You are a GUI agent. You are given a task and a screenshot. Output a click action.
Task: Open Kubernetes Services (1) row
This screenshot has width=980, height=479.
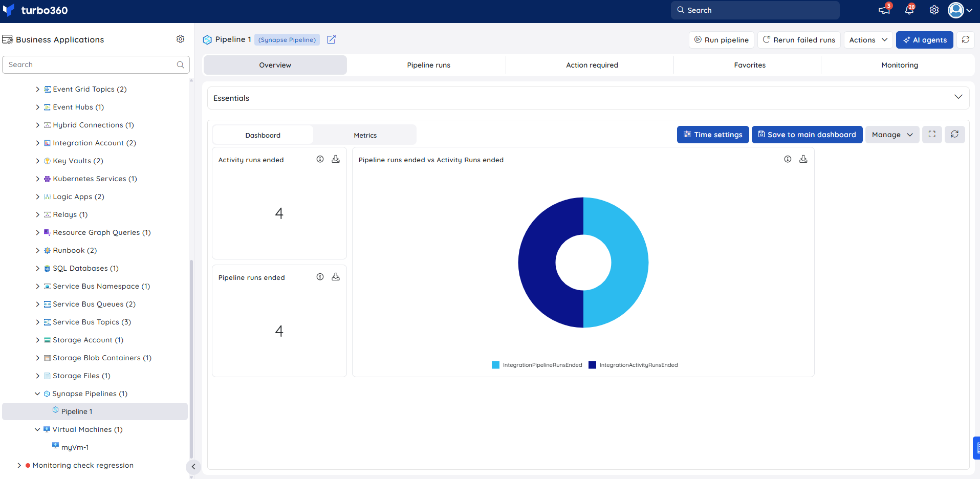pos(95,179)
